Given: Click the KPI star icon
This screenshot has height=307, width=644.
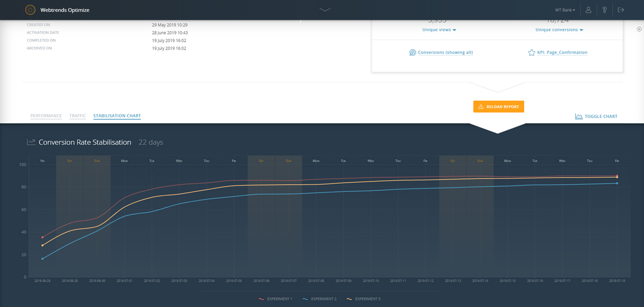Looking at the screenshot, I should 531,53.
